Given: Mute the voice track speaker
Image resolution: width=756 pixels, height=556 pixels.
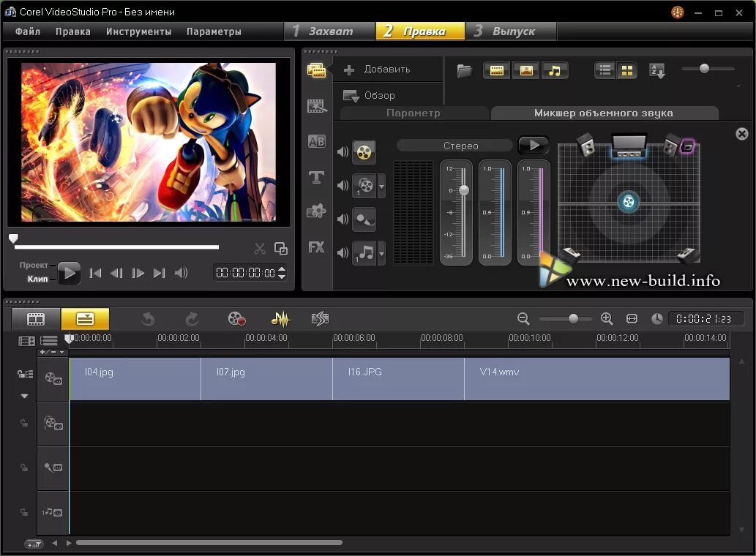Looking at the screenshot, I should click(x=343, y=219).
